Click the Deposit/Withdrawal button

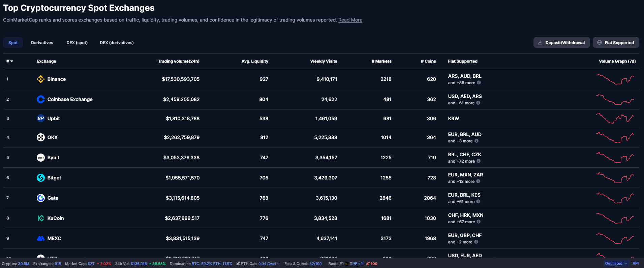[561, 43]
